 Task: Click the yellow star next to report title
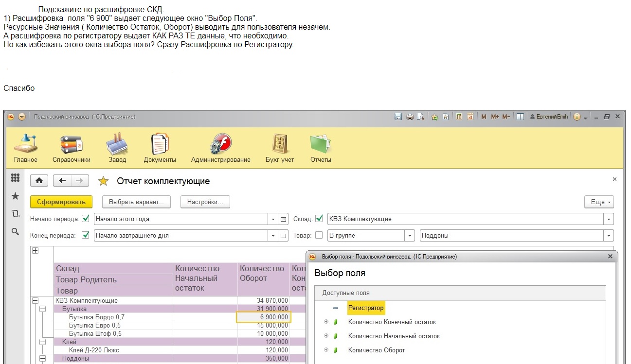103,181
